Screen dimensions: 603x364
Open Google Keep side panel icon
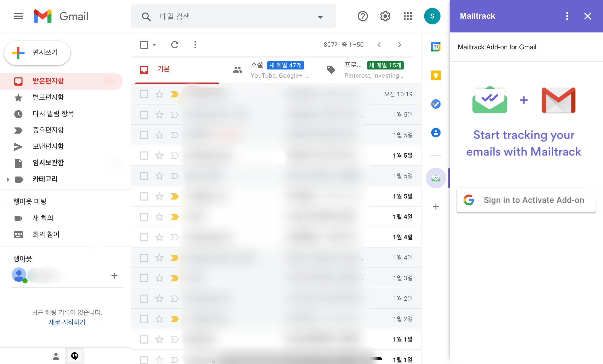[x=436, y=75]
